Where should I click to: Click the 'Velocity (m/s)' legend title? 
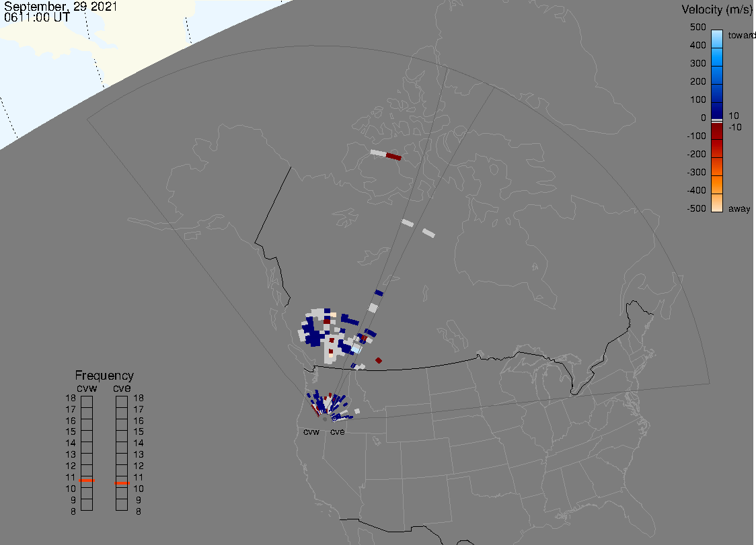(716, 9)
